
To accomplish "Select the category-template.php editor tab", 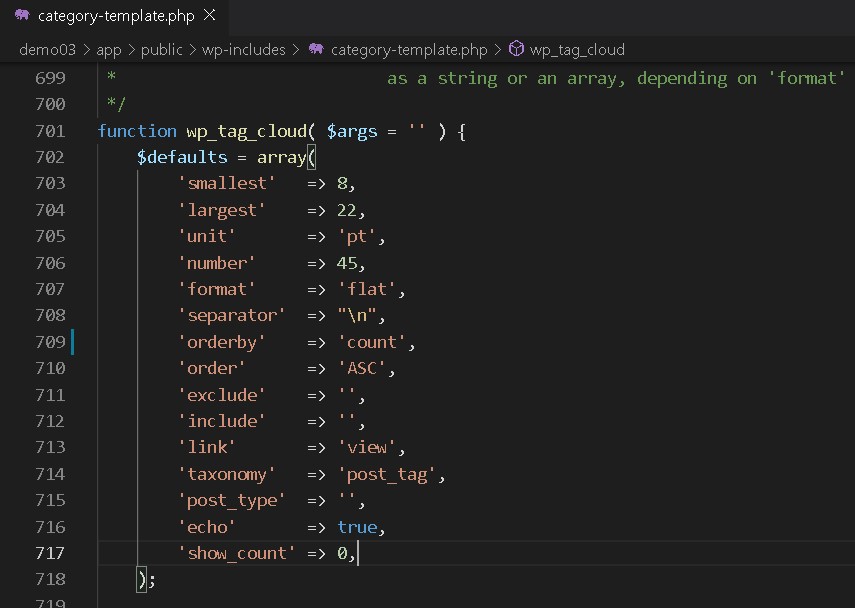I will pyautogui.click(x=115, y=16).
